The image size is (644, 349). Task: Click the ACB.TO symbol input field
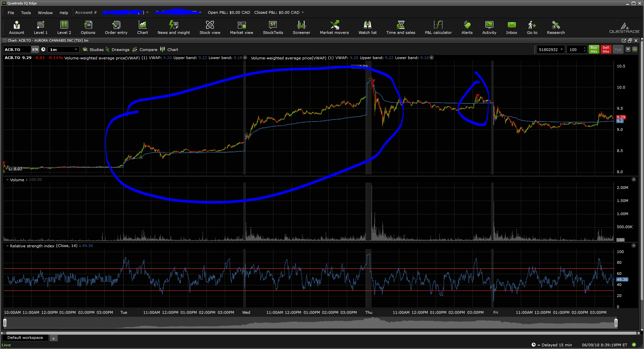click(x=17, y=49)
